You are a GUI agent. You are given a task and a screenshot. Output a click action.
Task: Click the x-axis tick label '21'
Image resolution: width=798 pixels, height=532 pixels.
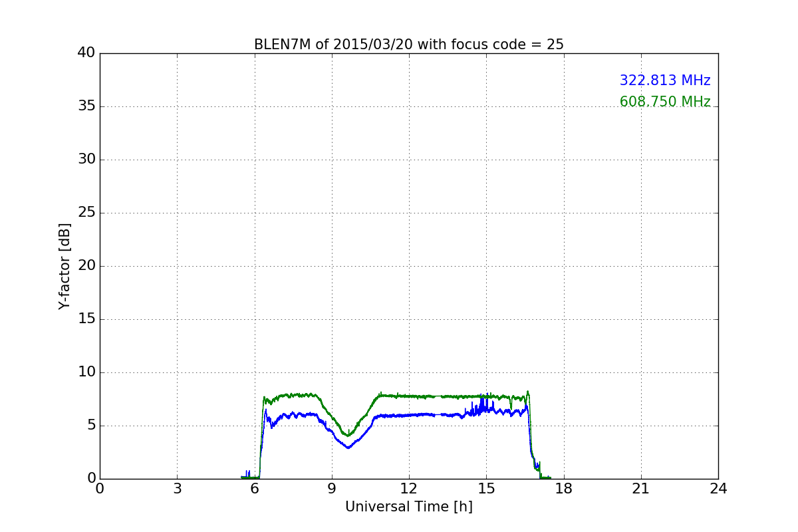click(x=641, y=489)
